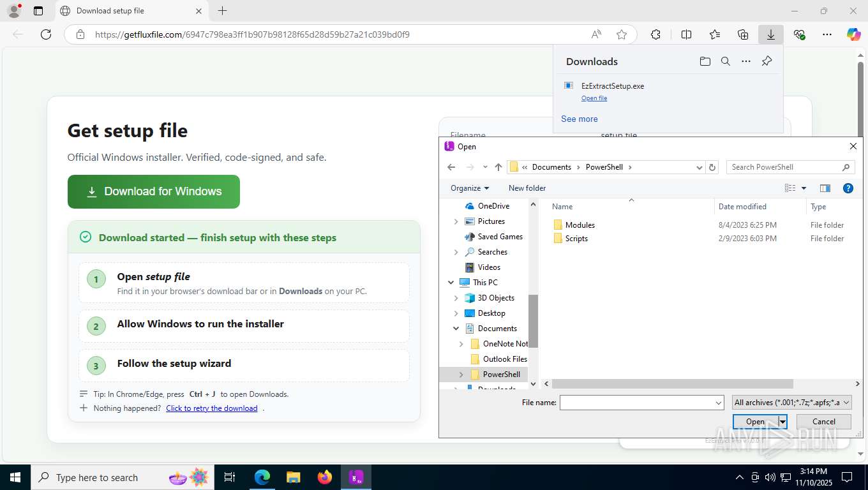The image size is (868, 490).
Task: Close the Download setup file tab
Action: pos(198,11)
